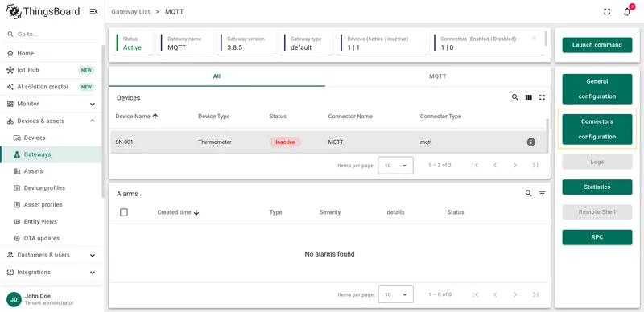Viewport: 644px width, 312px height.
Task: Expand Devices widget to fullscreen
Action: coord(542,98)
